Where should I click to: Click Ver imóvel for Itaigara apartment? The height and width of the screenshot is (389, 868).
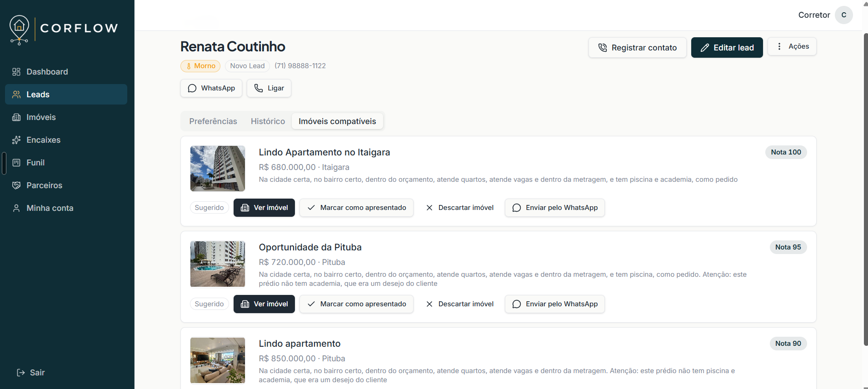click(264, 208)
